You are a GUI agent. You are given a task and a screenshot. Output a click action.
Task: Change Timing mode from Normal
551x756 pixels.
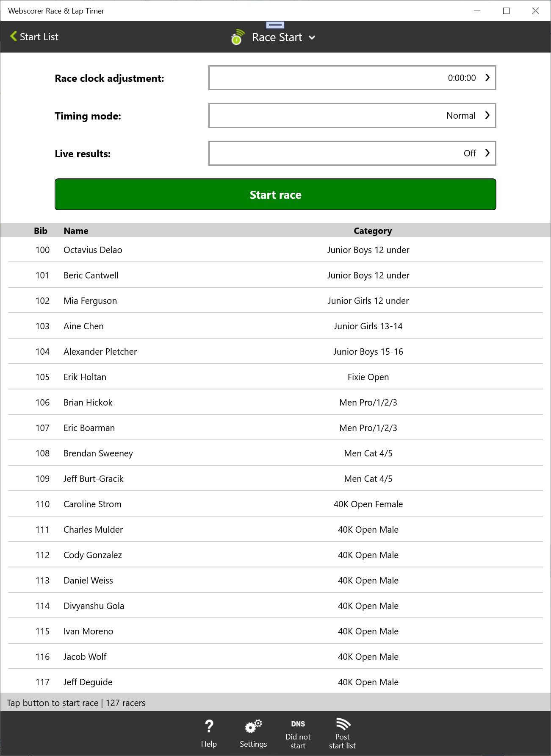352,115
